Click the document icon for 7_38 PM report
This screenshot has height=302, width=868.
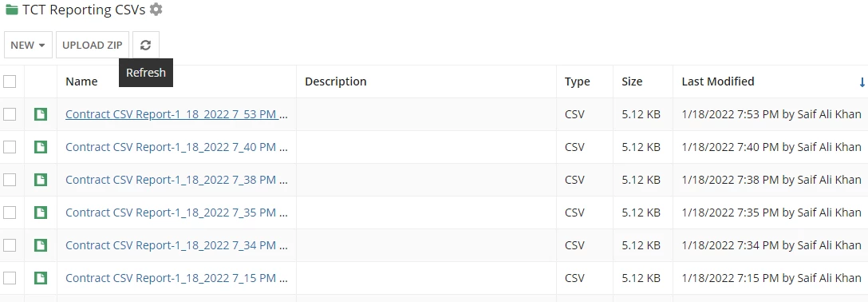click(x=41, y=180)
